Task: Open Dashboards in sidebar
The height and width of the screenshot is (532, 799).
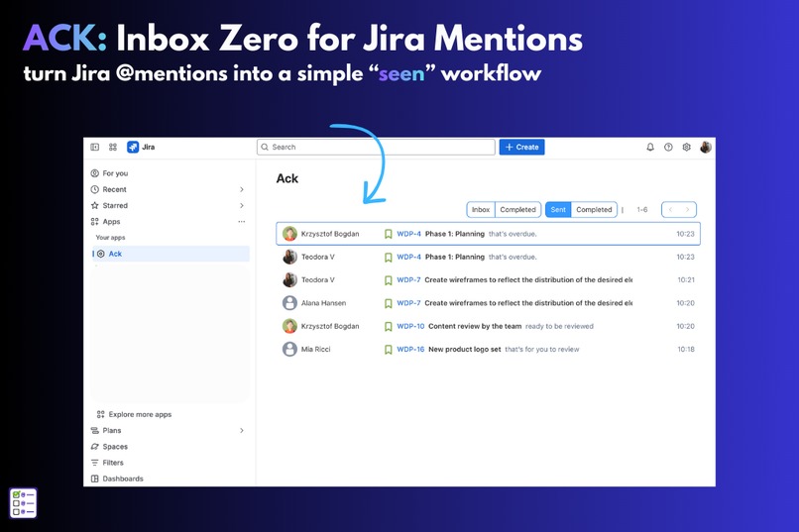Action: (170, 479)
